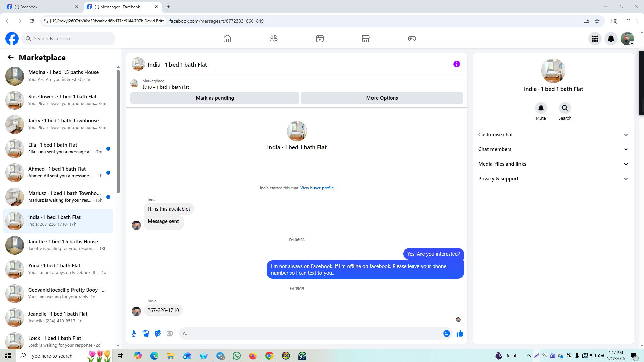This screenshot has width=644, height=362.
Task: Open the Windows notification center icon
Action: tap(634, 356)
